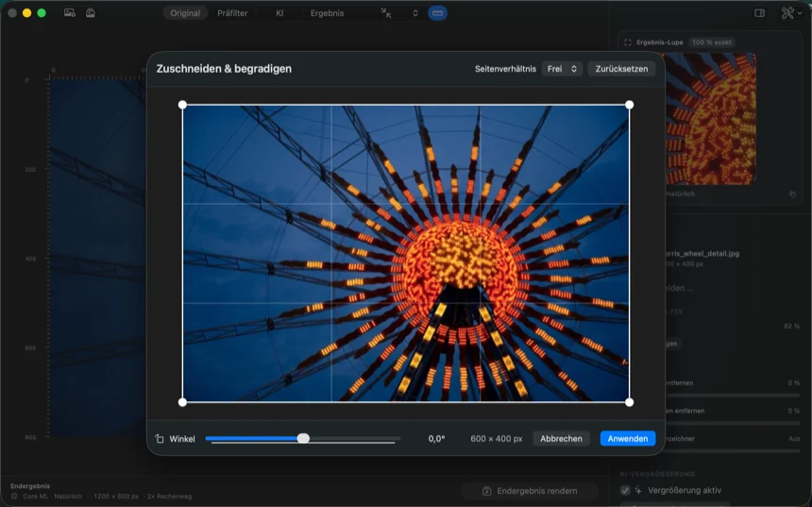812x507 pixels.
Task: Click the 100 % exakt badge
Action: tap(712, 42)
